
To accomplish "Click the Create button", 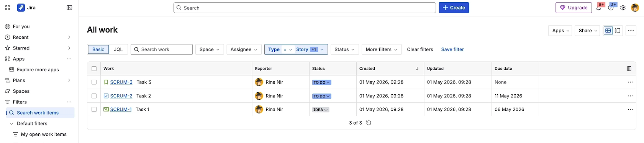I will (454, 8).
